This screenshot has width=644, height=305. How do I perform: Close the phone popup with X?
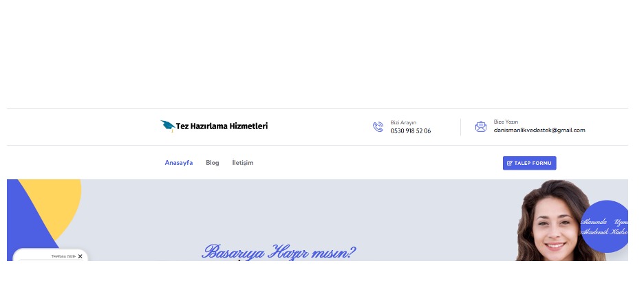click(80, 256)
